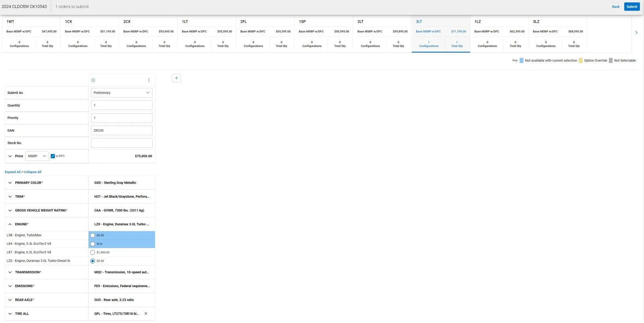Expand the PRIMARY COLOR section

tap(10, 183)
